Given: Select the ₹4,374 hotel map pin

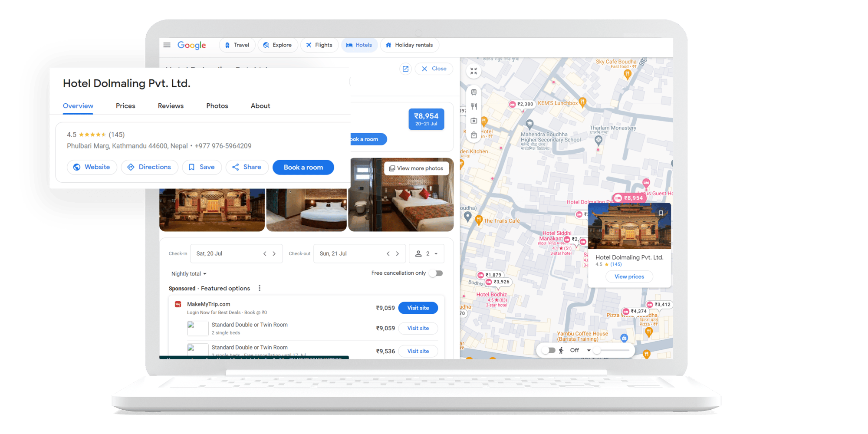Looking at the screenshot, I should pos(635,311).
